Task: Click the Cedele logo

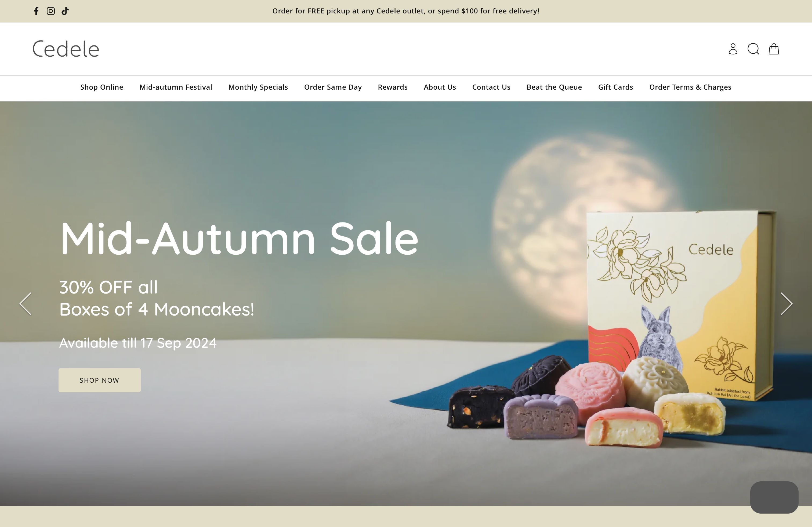Action: coord(66,49)
